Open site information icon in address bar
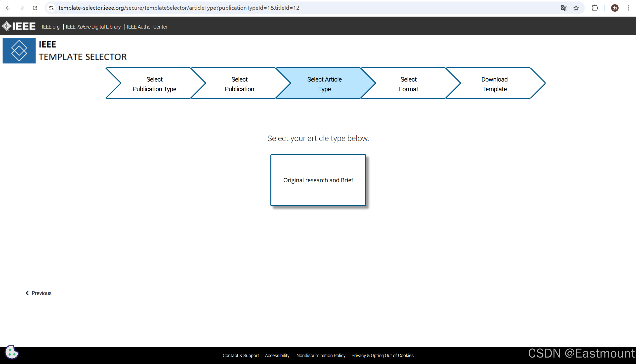This screenshot has height=364, width=636. click(51, 8)
